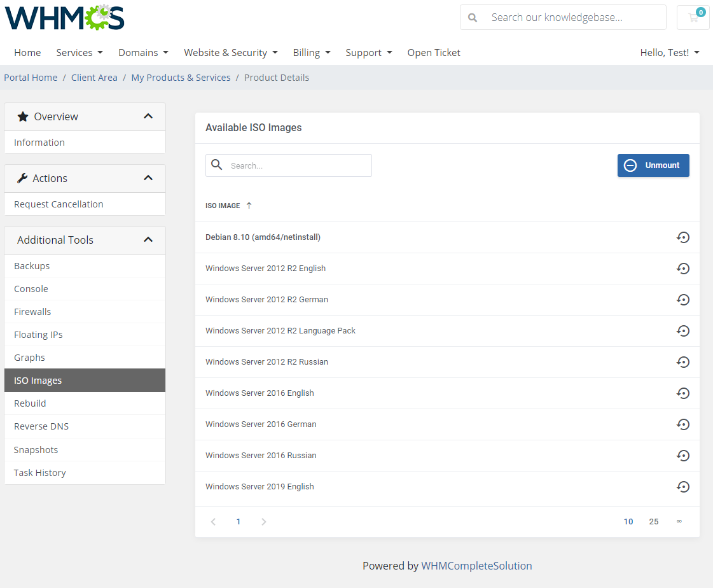Click the Overview star icon
Viewport: 713px width, 588px height.
[x=23, y=116]
